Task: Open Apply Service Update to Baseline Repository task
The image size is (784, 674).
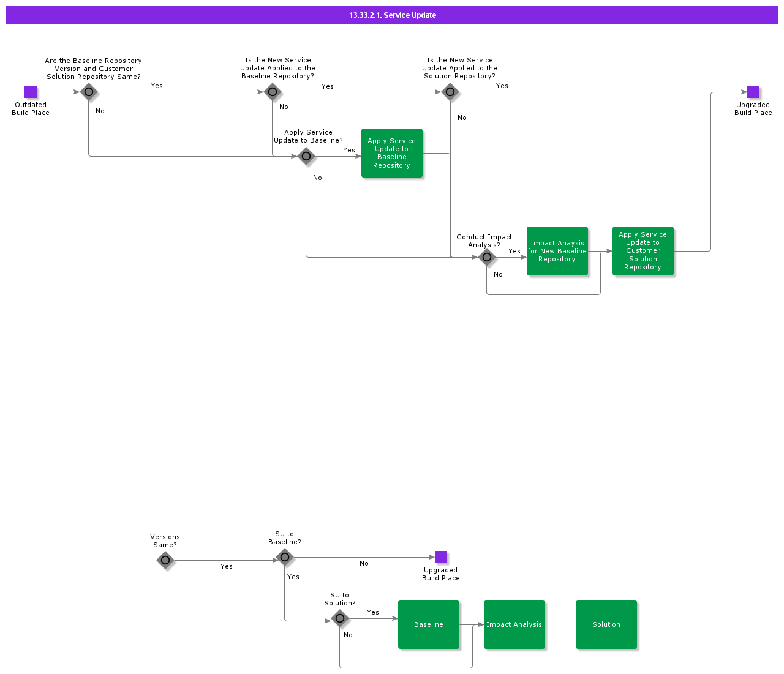Action: pos(392,153)
